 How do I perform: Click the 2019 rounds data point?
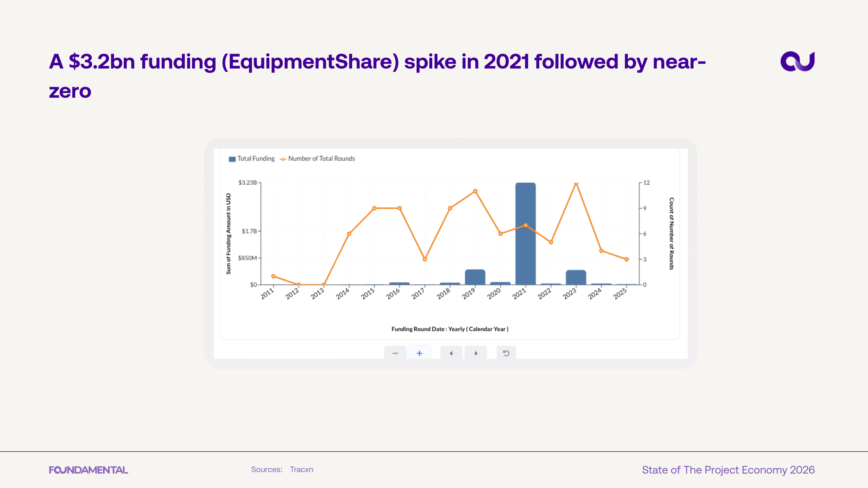coord(475,191)
